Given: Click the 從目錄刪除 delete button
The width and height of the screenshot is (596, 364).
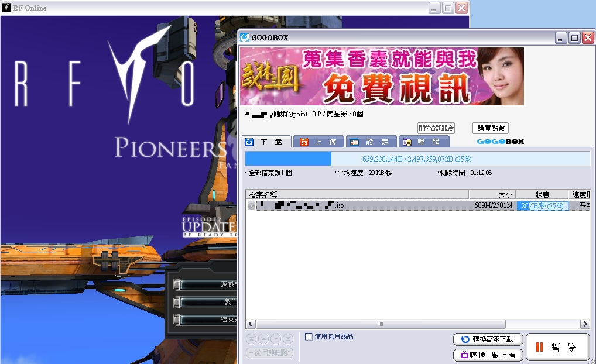Looking at the screenshot, I should [x=269, y=353].
